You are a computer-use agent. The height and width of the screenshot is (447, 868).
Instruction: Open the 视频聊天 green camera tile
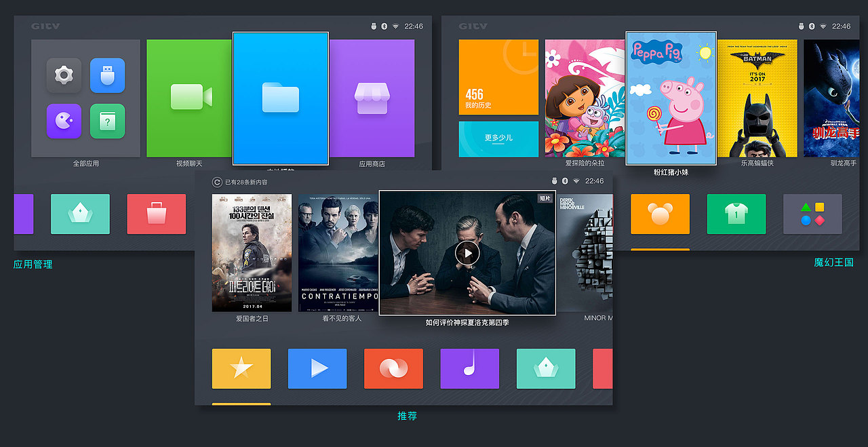coord(189,98)
